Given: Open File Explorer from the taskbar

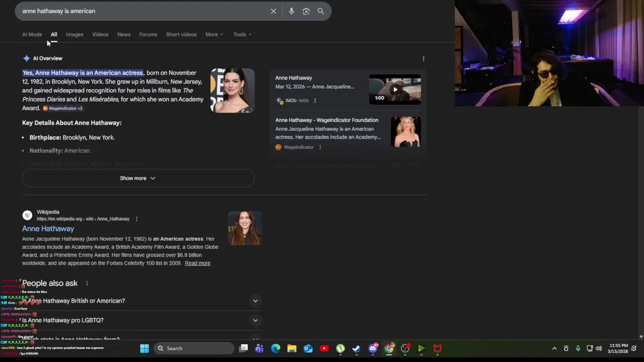Looking at the screenshot, I should click(292, 348).
